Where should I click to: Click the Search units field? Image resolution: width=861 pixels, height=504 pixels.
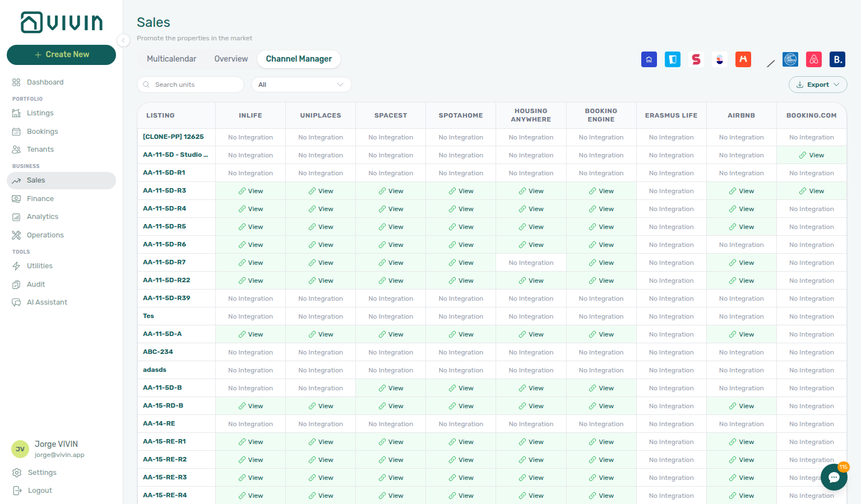(x=191, y=85)
